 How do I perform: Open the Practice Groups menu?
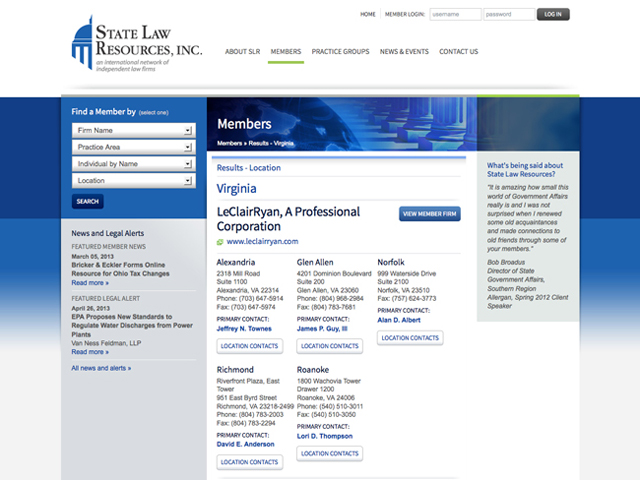340,52
